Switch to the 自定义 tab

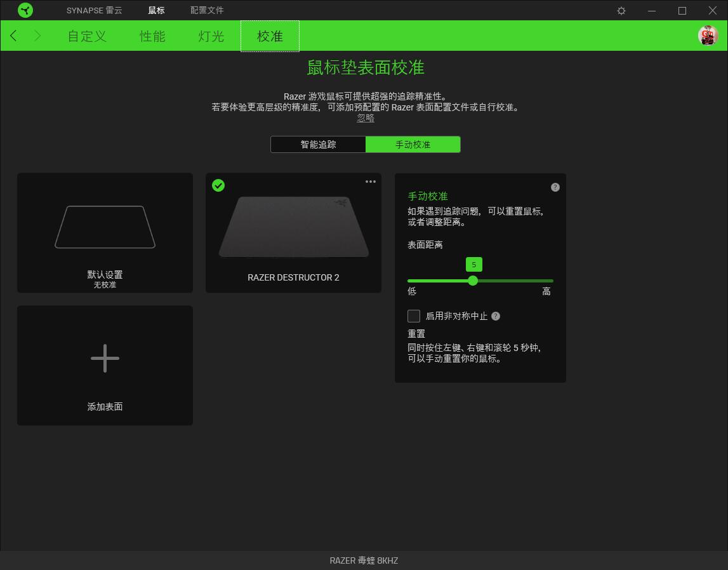88,36
